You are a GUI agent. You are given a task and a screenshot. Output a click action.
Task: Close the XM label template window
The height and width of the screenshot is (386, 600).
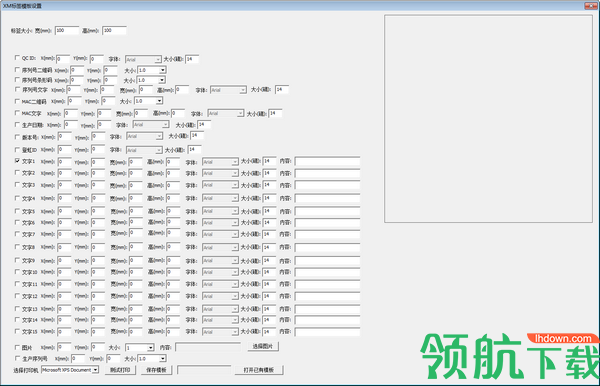(591, 5)
